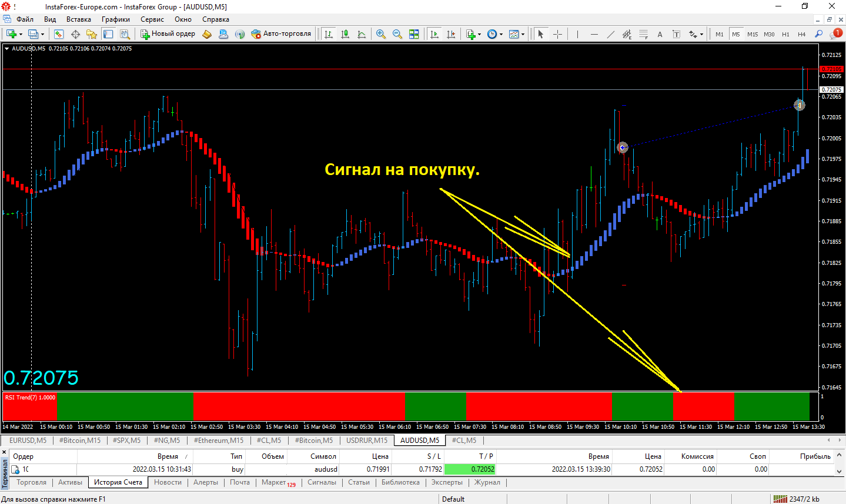This screenshot has height=504, width=846.
Task: Select the standard Cursor tool
Action: click(541, 34)
